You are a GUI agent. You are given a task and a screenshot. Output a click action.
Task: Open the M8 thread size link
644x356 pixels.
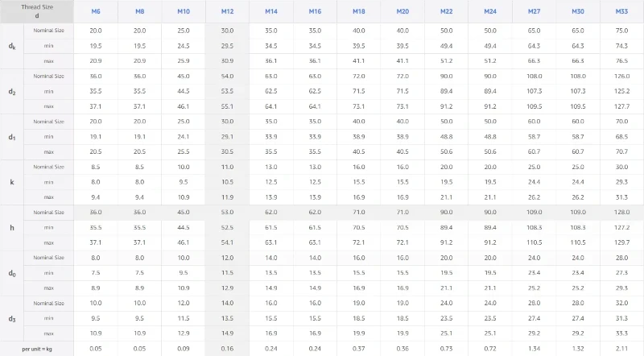point(139,11)
